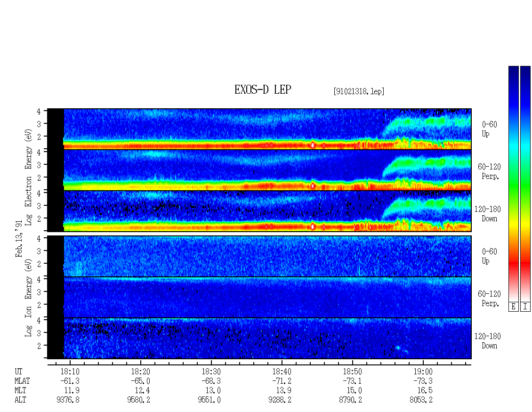Click the MLAT value -65.0
532x412 pixels.
[140, 381]
